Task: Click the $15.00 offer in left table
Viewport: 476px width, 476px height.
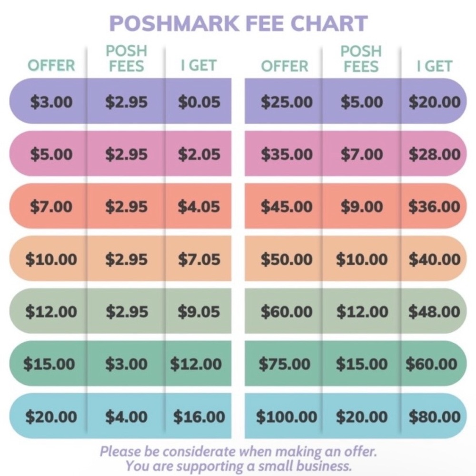Action: point(49,364)
